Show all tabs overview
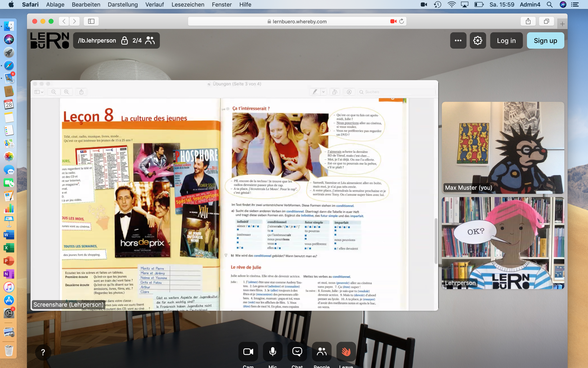 click(x=546, y=21)
